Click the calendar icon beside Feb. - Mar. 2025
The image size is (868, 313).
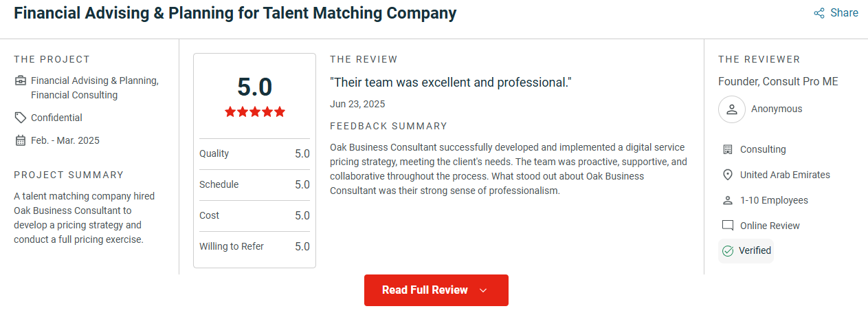pos(20,140)
